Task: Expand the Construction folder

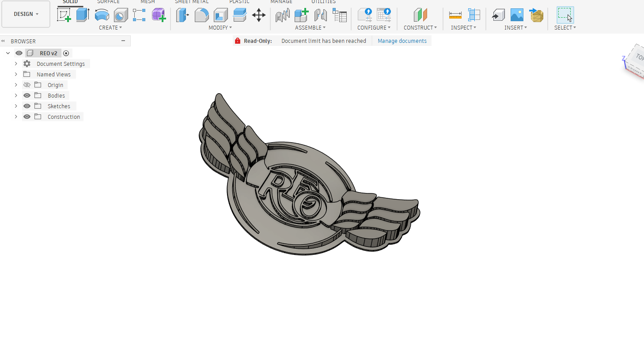Action: coord(16,117)
